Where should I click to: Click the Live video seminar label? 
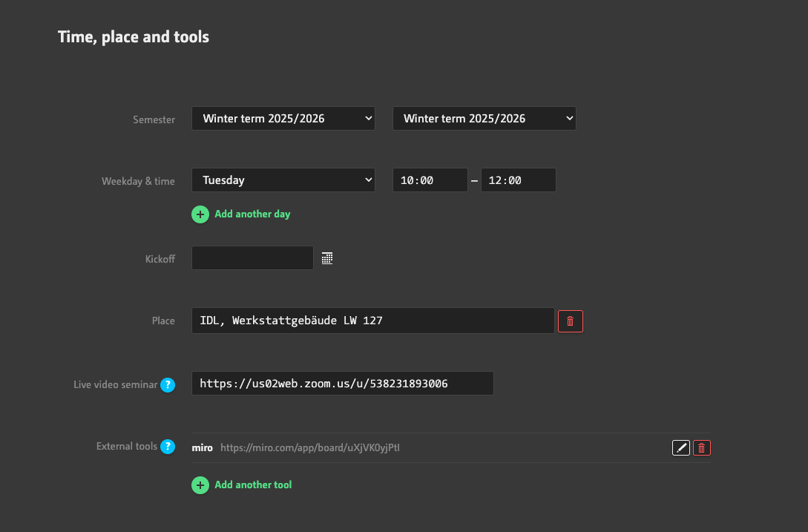(116, 384)
